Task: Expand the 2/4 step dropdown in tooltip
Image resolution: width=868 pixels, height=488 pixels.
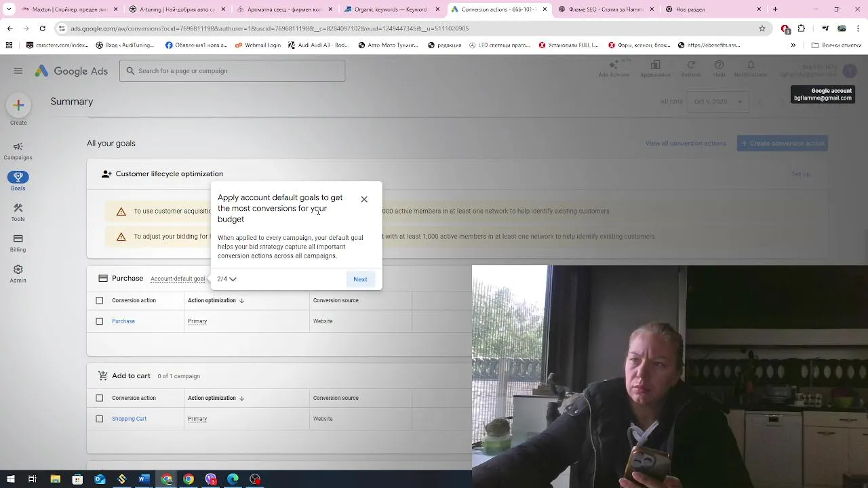Action: [226, 279]
